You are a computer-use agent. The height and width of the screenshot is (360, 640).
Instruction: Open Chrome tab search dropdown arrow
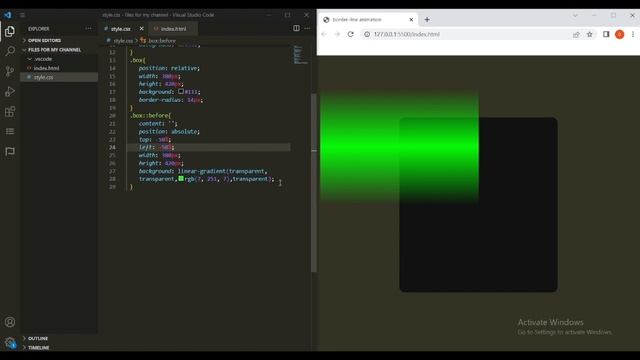[x=575, y=16]
